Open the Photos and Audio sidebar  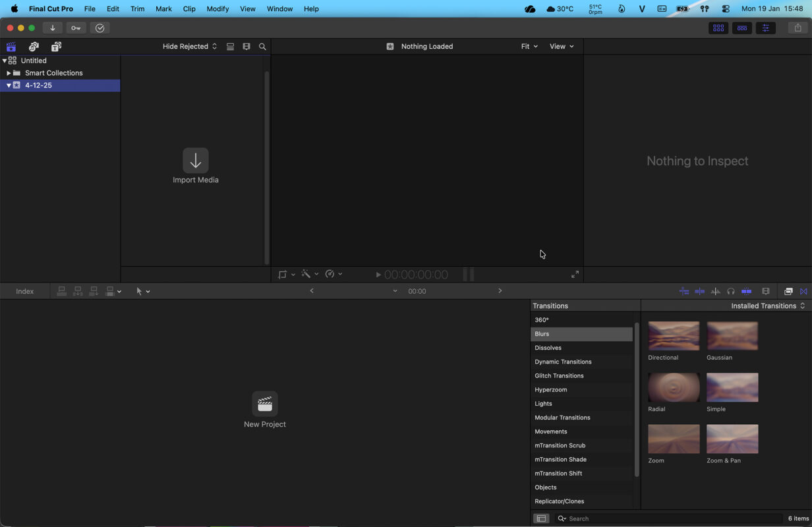pos(34,47)
